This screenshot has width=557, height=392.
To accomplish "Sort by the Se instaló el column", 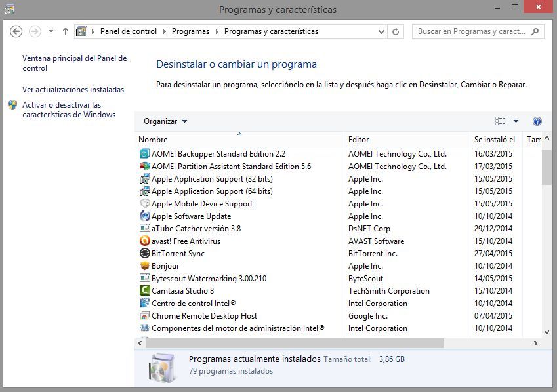I will click(496, 140).
